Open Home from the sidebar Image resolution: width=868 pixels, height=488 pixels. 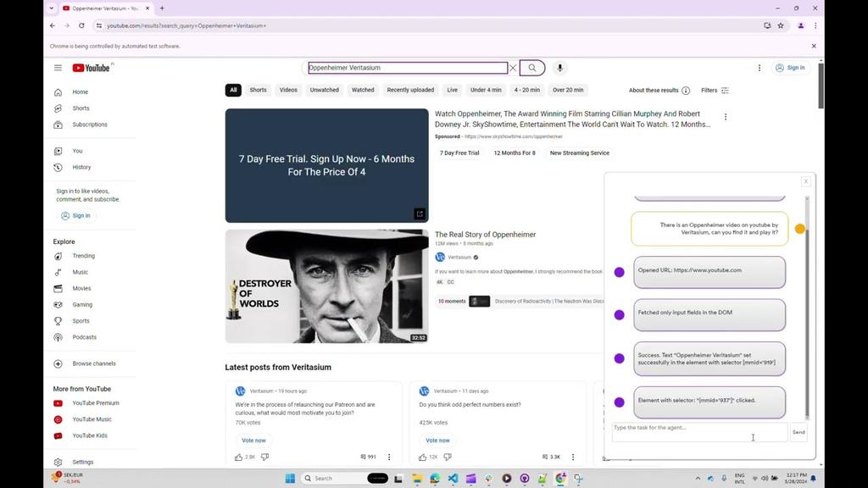point(81,91)
